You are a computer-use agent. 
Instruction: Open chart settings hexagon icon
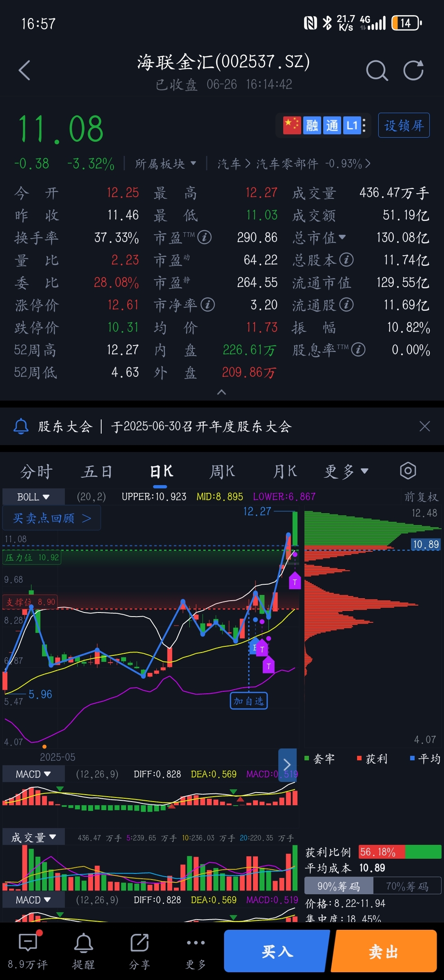tap(408, 471)
